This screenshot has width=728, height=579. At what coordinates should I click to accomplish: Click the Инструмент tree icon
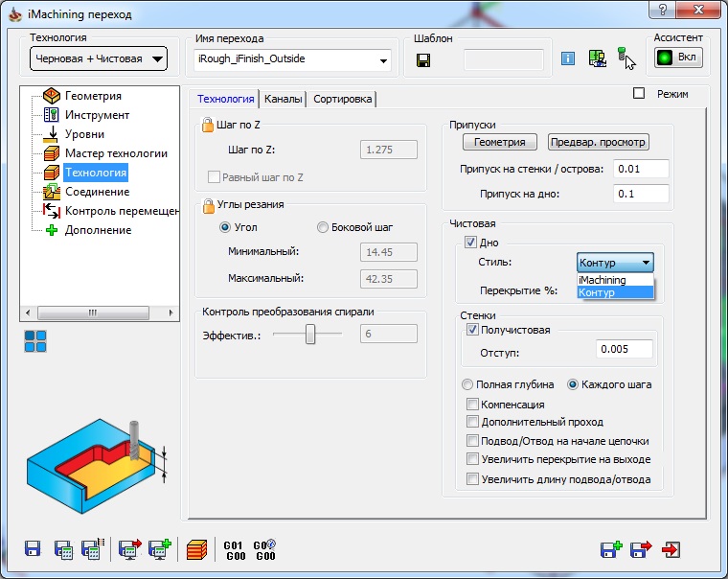point(51,115)
